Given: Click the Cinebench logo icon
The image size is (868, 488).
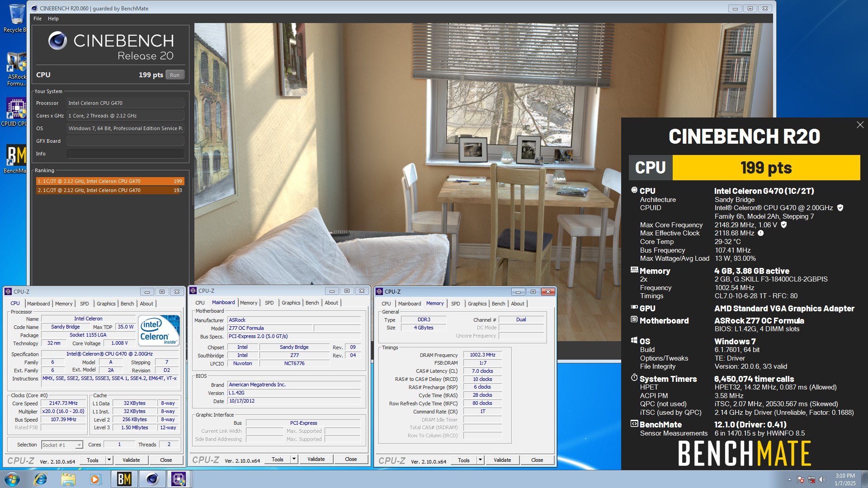Looking at the screenshot, I should tap(57, 41).
